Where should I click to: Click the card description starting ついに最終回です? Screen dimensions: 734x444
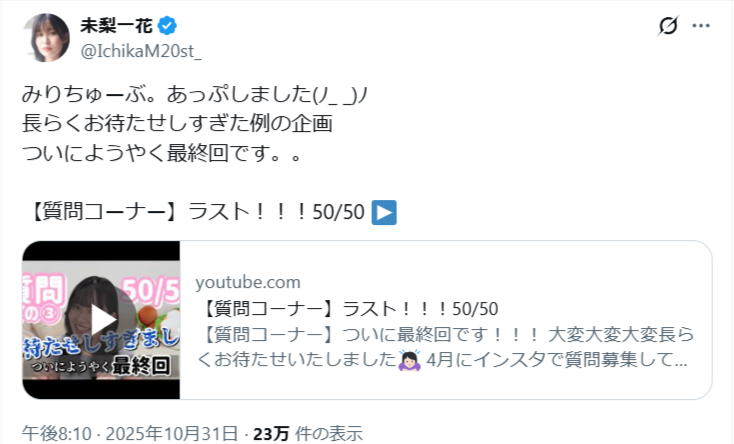pyautogui.click(x=445, y=347)
